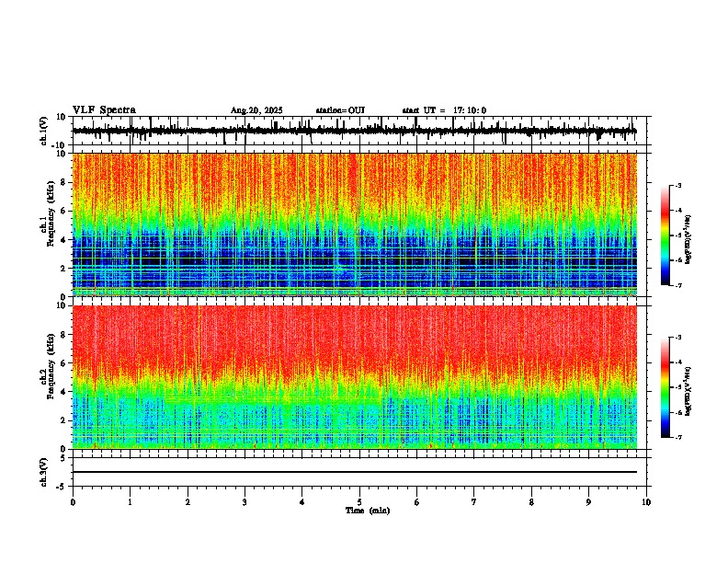Image resolution: width=728 pixels, height=563 pixels.
Task: Click the ch.2 colorbar log(PSD) unit label
Action: point(688,391)
